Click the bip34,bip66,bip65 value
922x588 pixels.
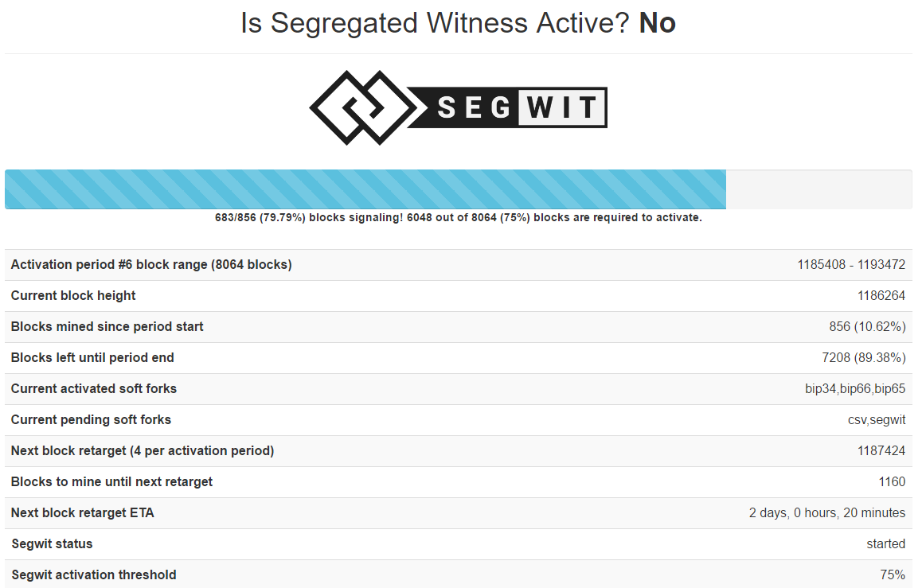point(855,389)
